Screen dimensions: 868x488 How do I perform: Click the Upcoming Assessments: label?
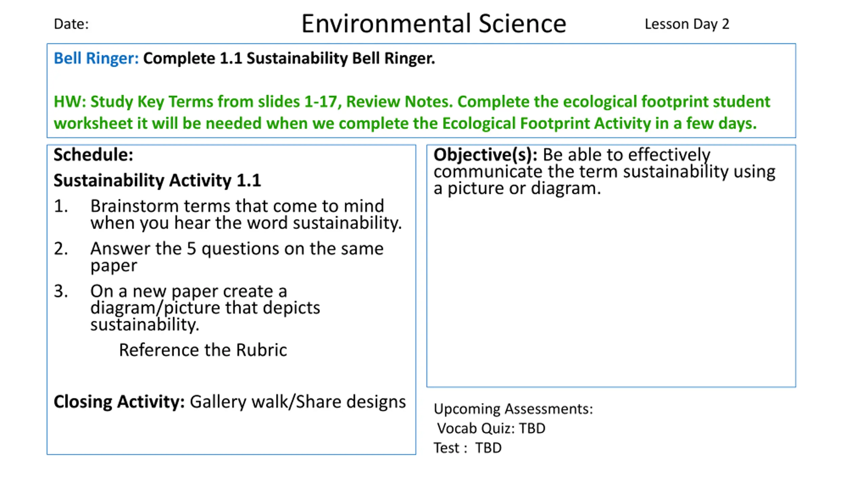click(x=513, y=409)
